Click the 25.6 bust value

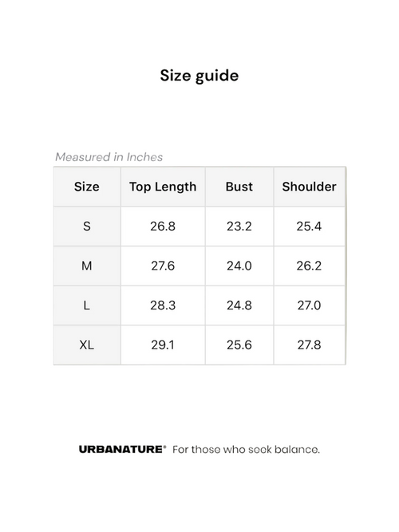click(239, 345)
